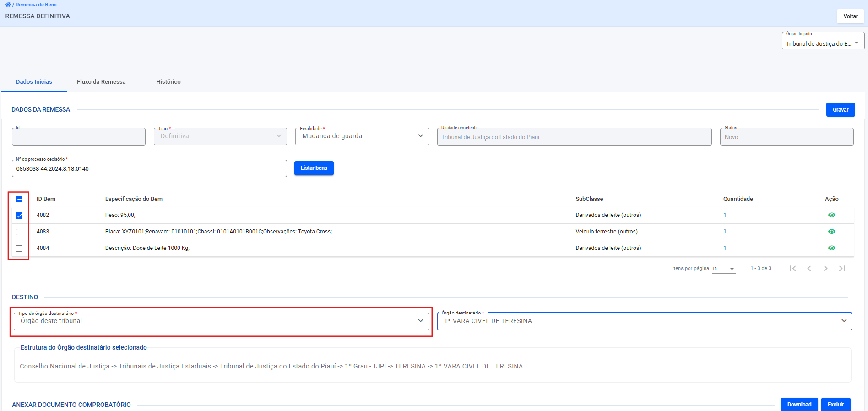View details of item 4083 eye icon
868x411 pixels.
tap(831, 232)
